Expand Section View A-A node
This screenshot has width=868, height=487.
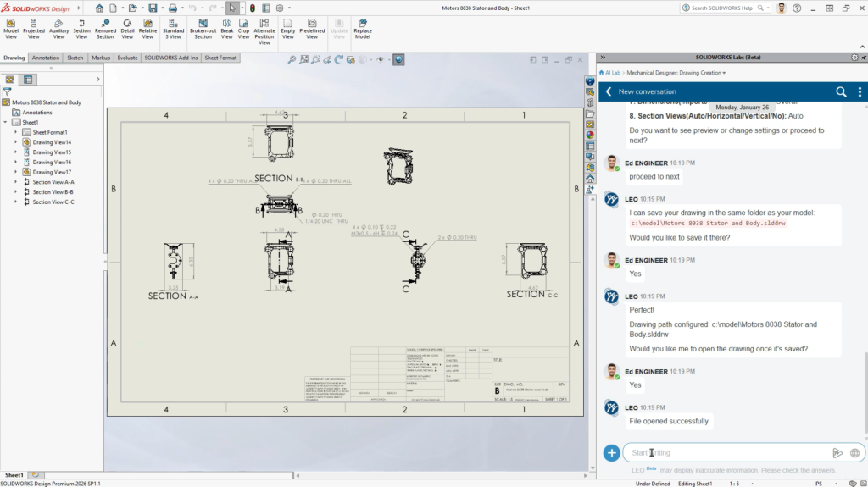coord(15,182)
